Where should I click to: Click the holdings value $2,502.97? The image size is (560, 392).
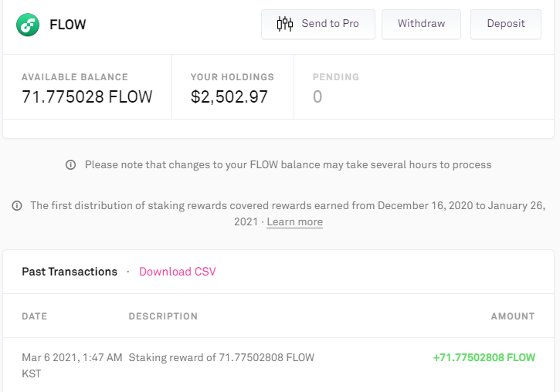coord(229,97)
